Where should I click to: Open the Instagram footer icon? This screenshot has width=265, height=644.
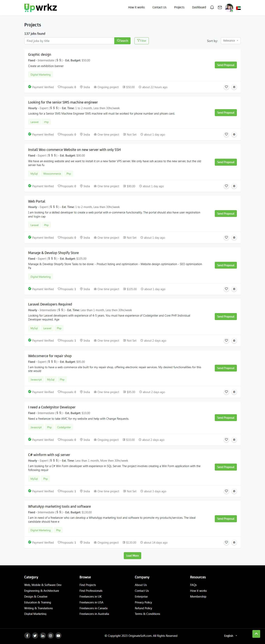[x=50, y=635]
